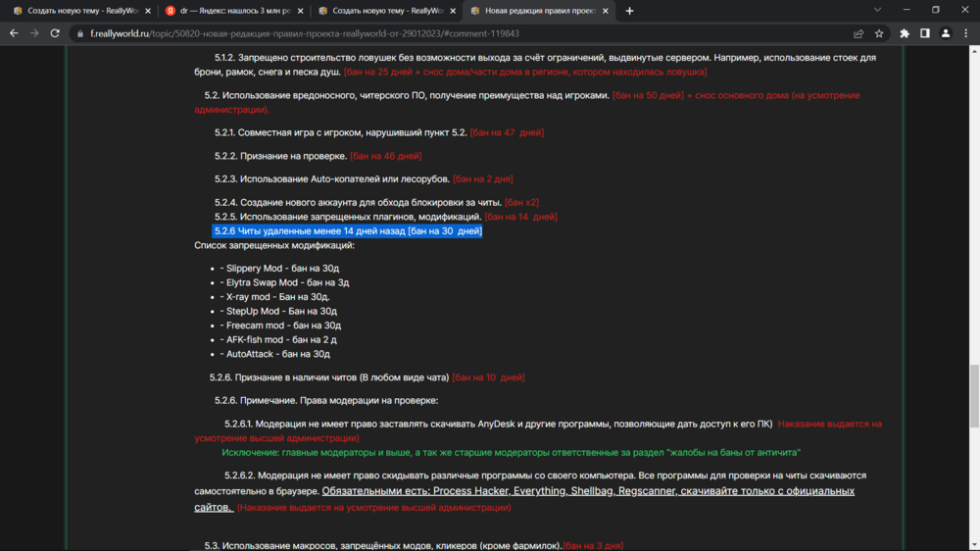Click '- StepUp Mod - Бан на 30д' item
Image resolution: width=980 pixels, height=551 pixels.
coord(278,312)
